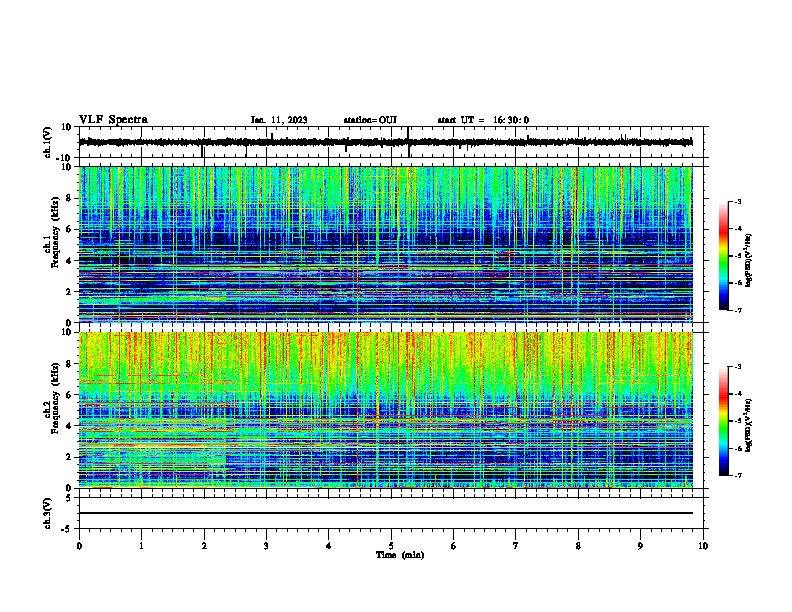Click time axis tick label "5"
The height and width of the screenshot is (612, 792).
(391, 546)
